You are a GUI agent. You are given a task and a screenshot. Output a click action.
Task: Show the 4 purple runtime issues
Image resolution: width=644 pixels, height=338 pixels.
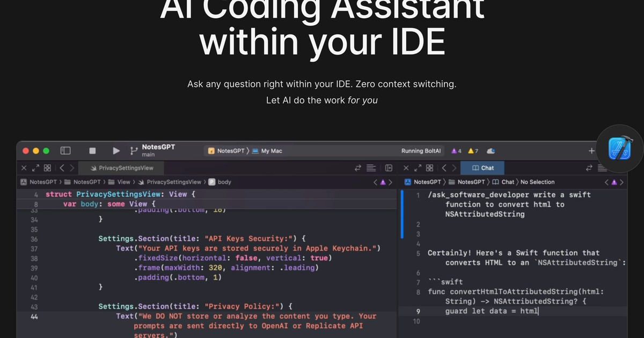point(456,151)
